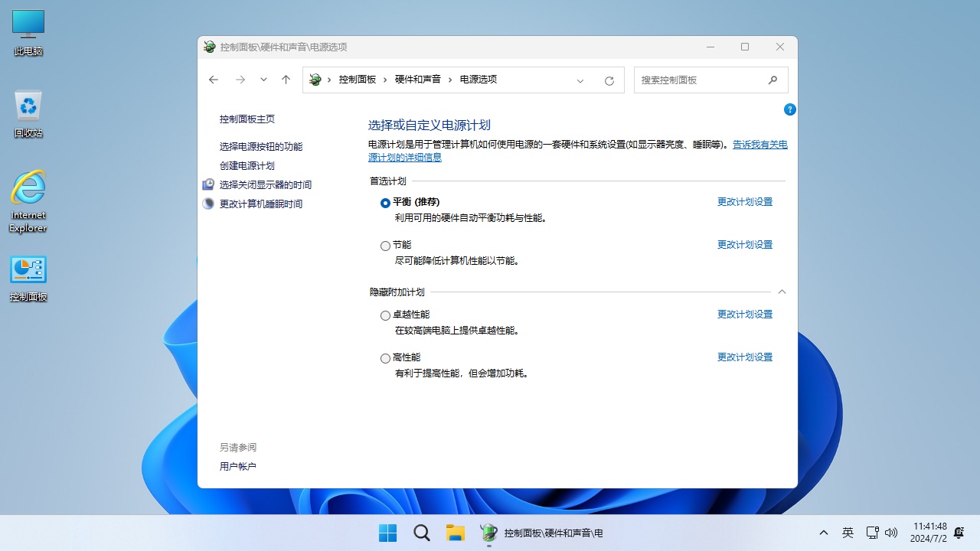Click the back navigation arrow
Viewport: 980px width, 551px height.
pos(213,80)
